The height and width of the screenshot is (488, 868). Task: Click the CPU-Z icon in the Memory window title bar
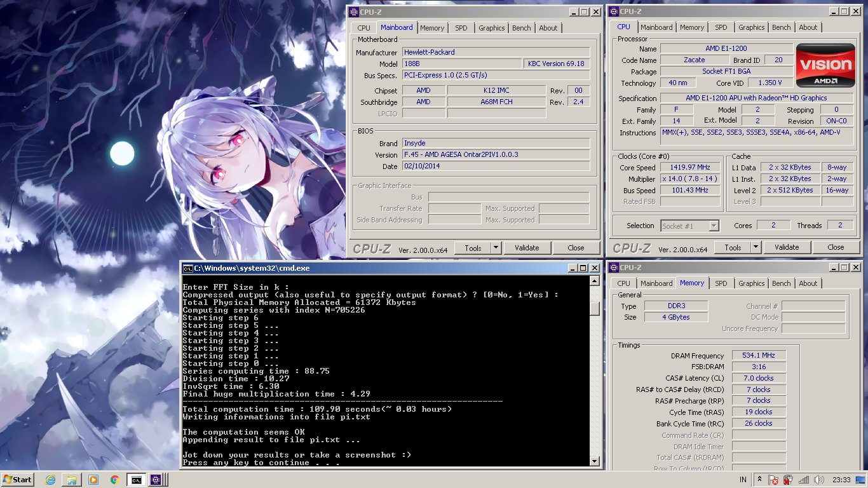click(x=614, y=268)
